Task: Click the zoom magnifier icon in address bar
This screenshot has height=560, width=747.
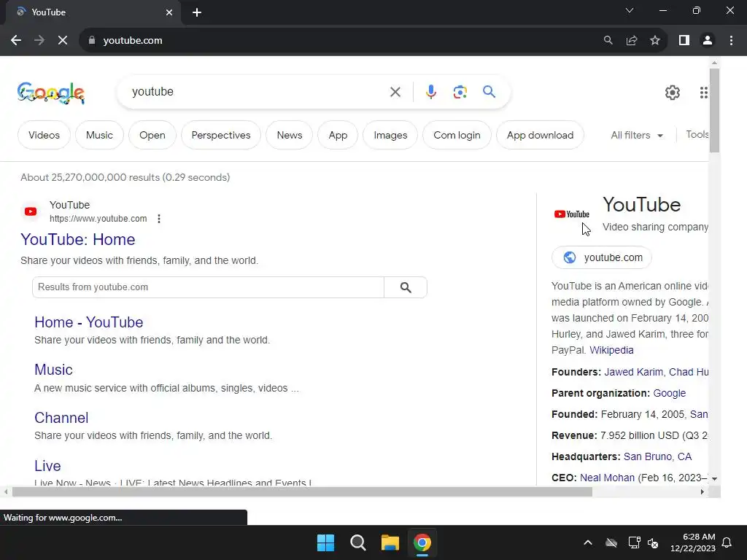Action: [608, 41]
